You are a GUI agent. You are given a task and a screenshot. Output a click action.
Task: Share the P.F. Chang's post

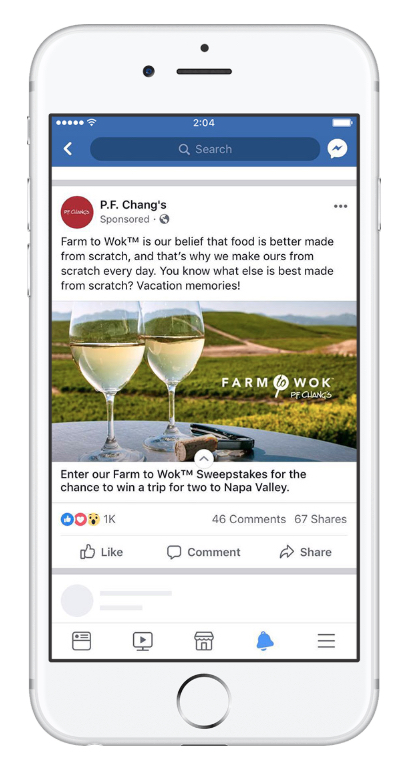click(306, 552)
